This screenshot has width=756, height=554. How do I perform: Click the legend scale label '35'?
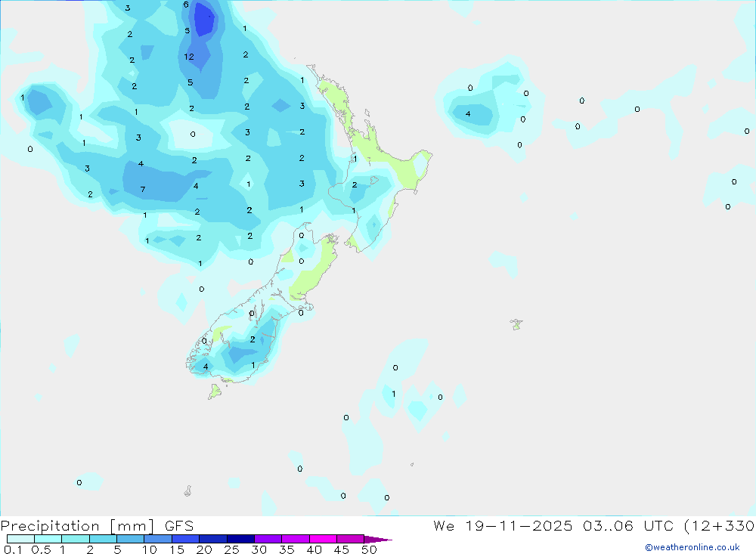pyautogui.click(x=287, y=549)
